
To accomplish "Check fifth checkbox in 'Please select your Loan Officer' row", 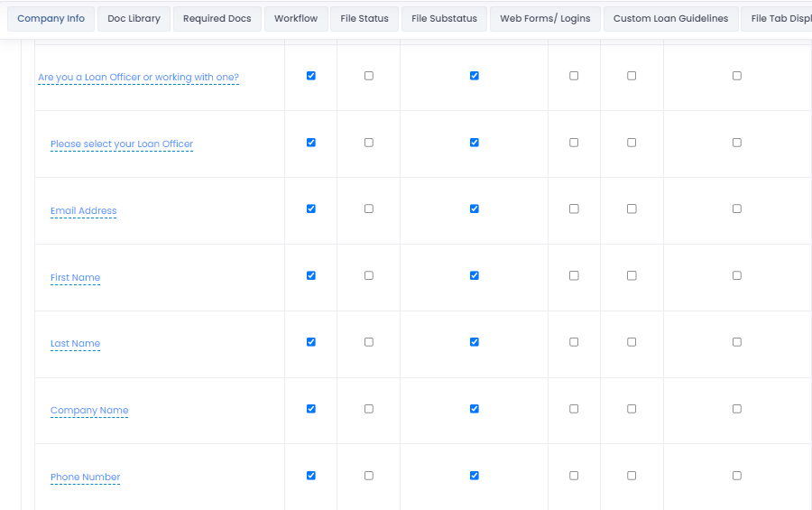I will pyautogui.click(x=632, y=143).
